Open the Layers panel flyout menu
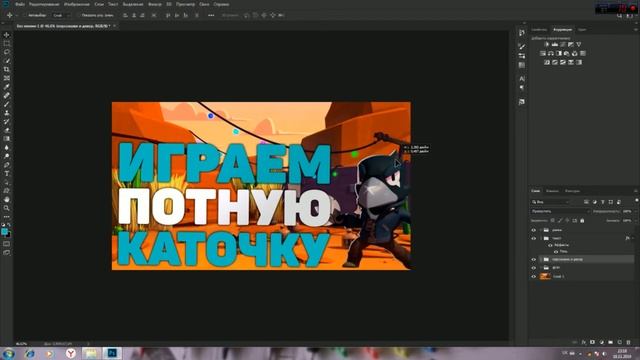 [x=636, y=191]
